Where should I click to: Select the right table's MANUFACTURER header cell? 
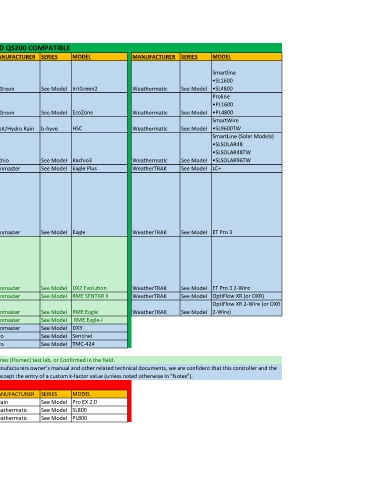tap(155, 57)
